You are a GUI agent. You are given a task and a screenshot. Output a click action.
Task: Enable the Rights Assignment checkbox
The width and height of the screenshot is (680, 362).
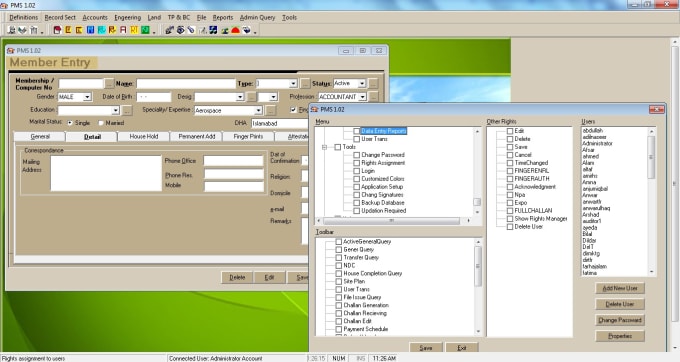tap(356, 163)
